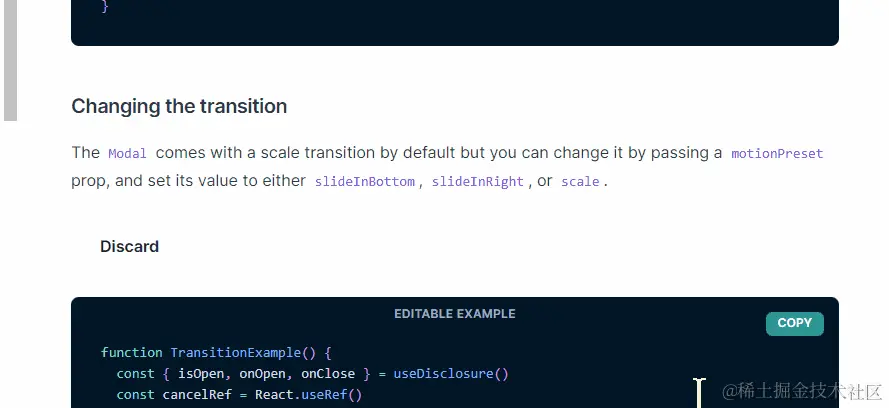Click the motionPreset inline code word

777,154
